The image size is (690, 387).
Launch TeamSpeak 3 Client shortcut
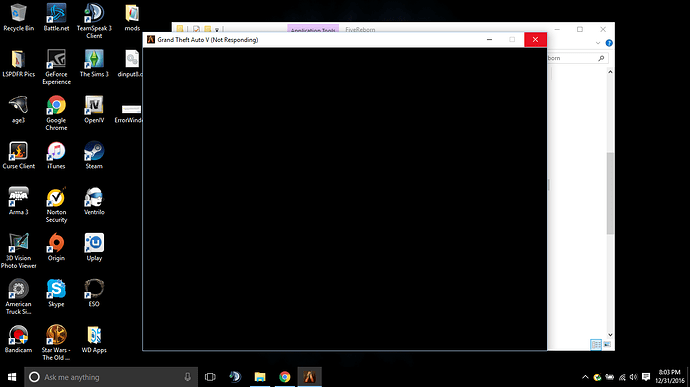(x=94, y=21)
